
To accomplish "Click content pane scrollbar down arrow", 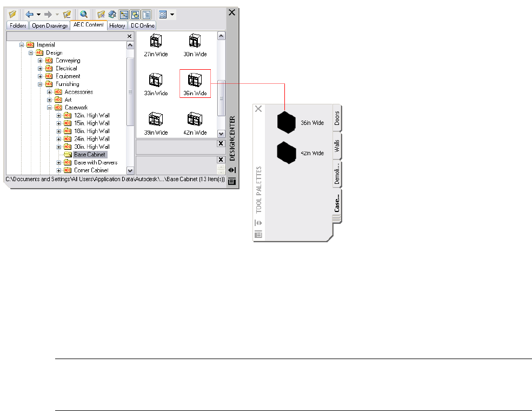I will tap(221, 134).
